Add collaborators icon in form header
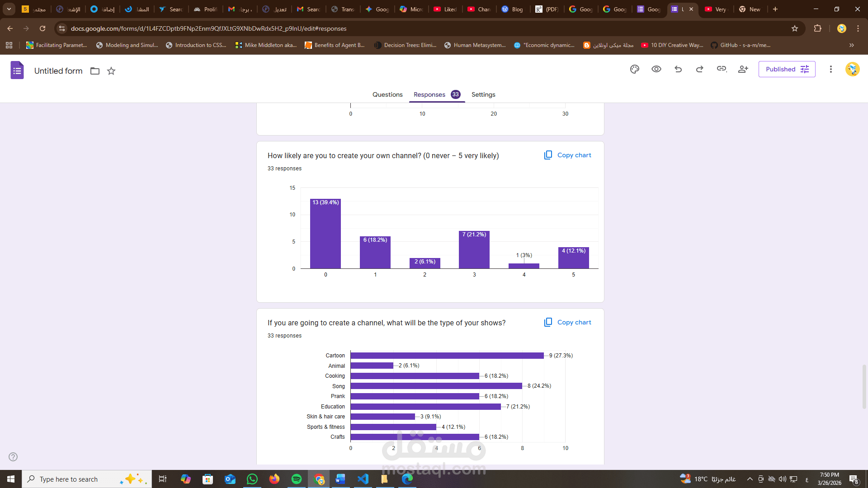 coord(743,69)
